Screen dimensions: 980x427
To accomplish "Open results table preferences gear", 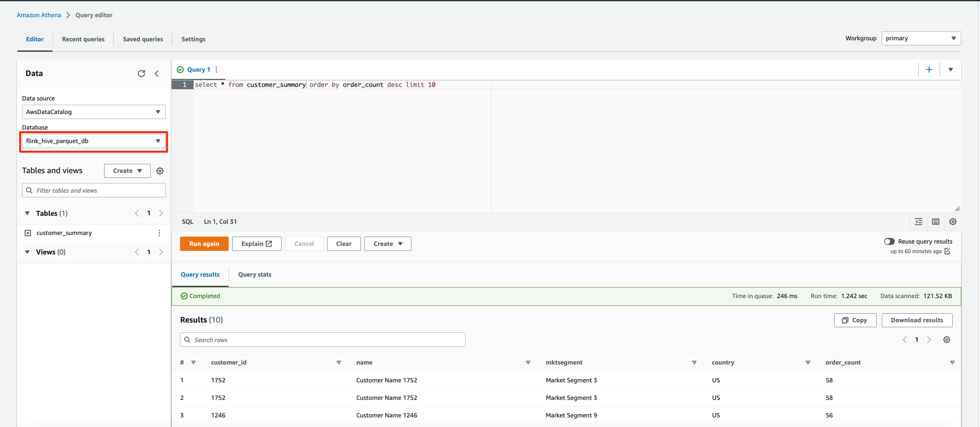I will (x=947, y=339).
